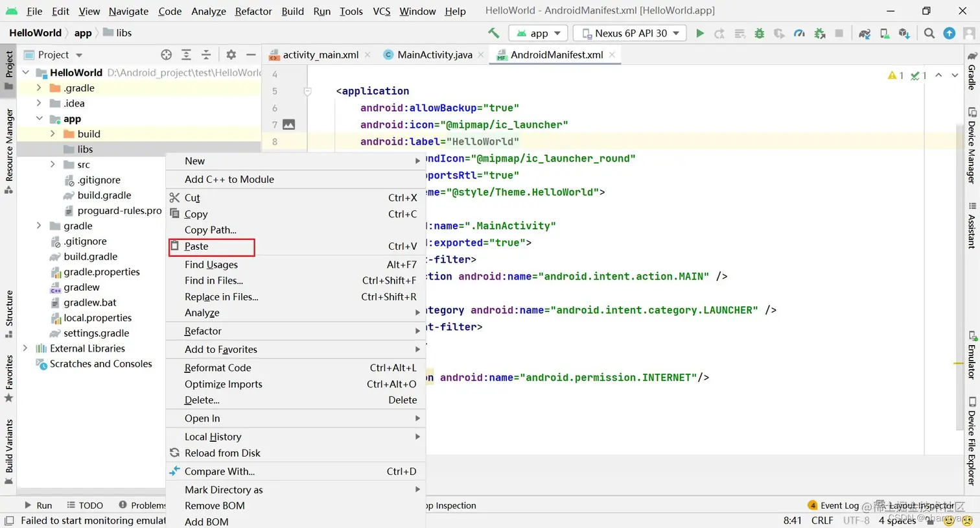The width and height of the screenshot is (980, 528).
Task: Click the Apply Code Changes icon
Action: click(x=740, y=33)
